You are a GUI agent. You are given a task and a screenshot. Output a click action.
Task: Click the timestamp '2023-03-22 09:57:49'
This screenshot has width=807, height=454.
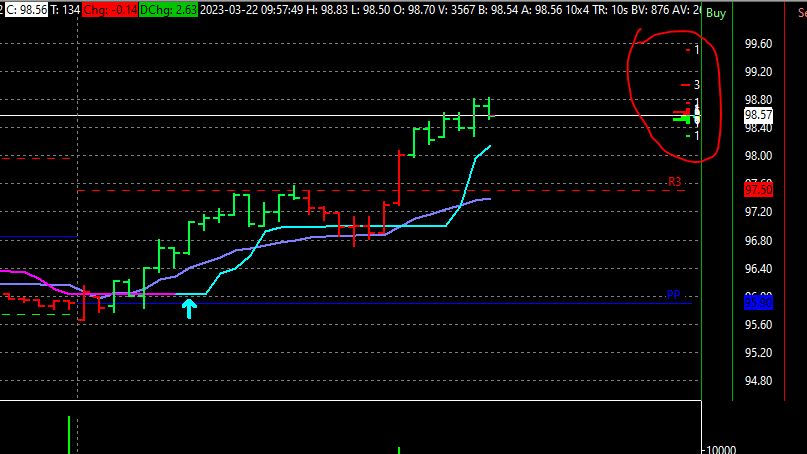(x=251, y=10)
